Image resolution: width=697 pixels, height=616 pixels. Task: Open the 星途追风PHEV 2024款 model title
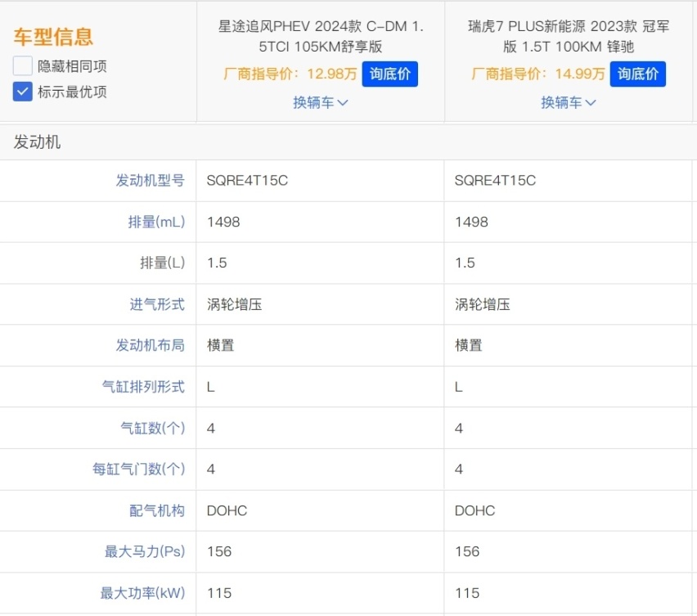(321, 37)
